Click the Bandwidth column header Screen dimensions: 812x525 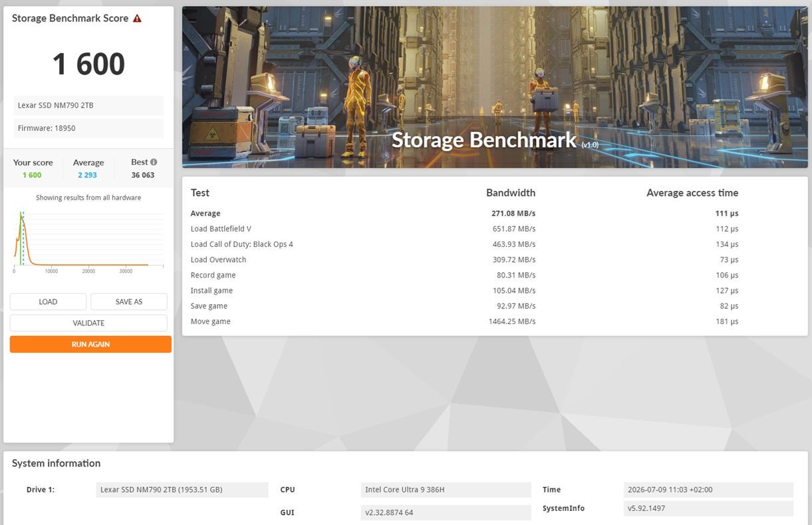point(511,193)
